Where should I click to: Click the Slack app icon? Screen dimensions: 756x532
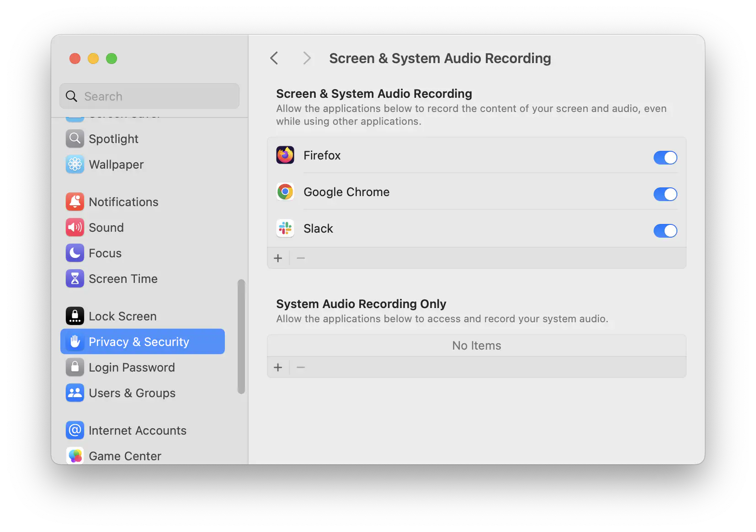(x=285, y=229)
